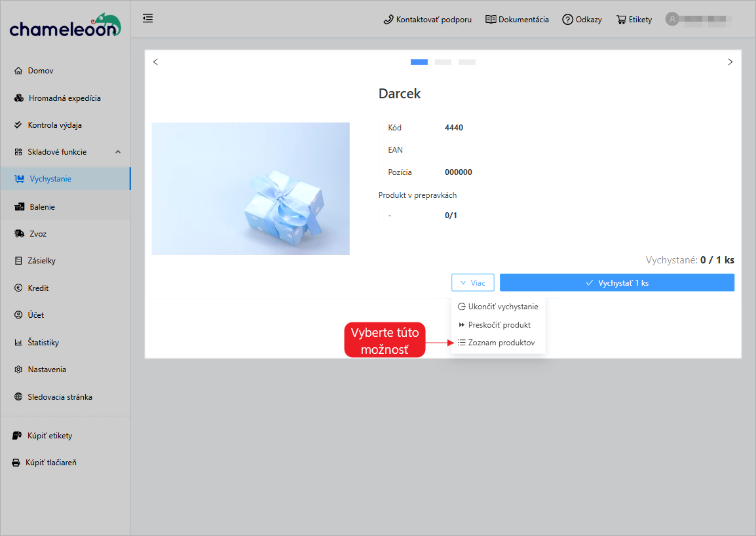
Task: Click the Odkazy question mark icon
Action: point(567,20)
